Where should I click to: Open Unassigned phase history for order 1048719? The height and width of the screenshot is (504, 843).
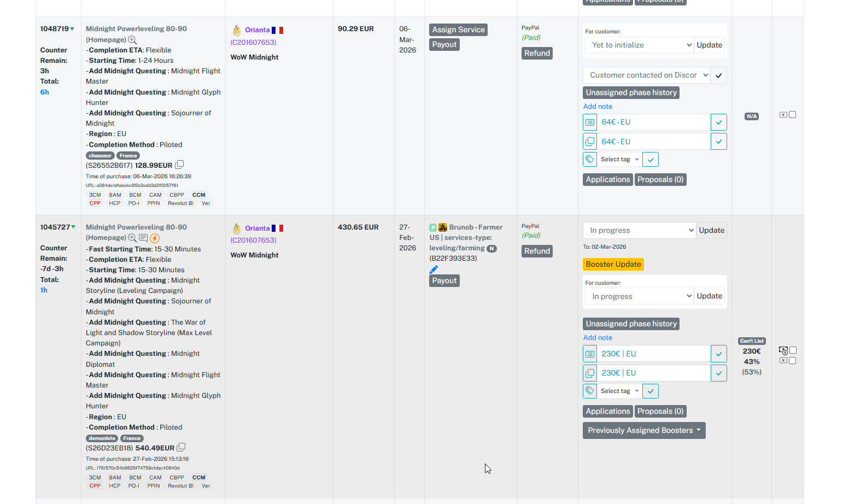[x=631, y=93]
